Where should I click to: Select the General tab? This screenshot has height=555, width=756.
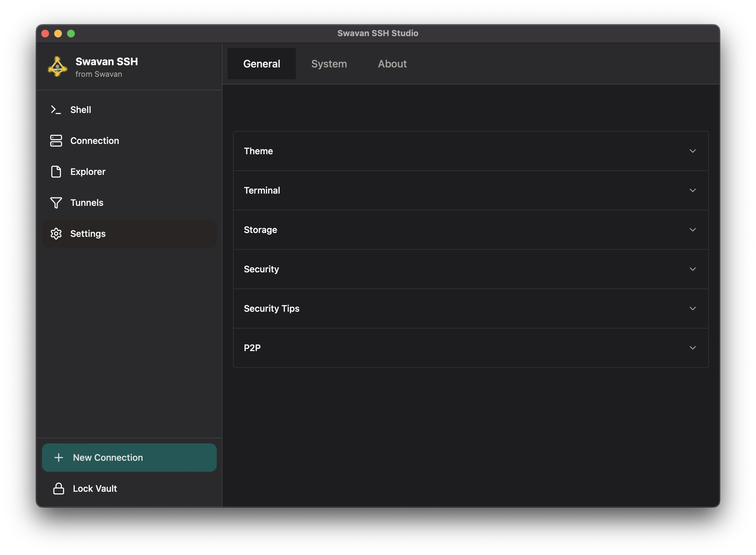click(x=262, y=64)
